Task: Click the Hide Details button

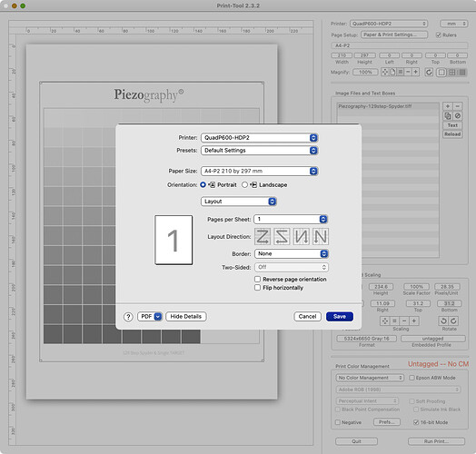Action: point(186,317)
